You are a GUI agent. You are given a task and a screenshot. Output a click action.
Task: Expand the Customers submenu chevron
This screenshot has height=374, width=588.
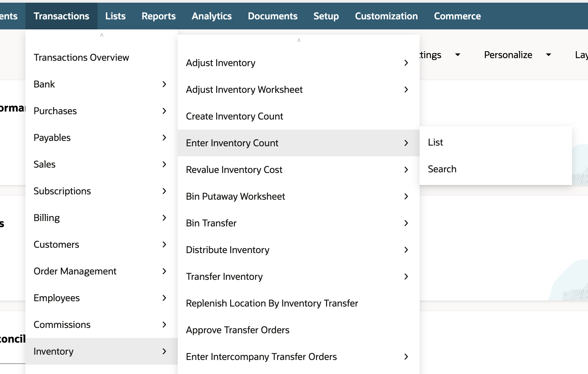pos(164,244)
